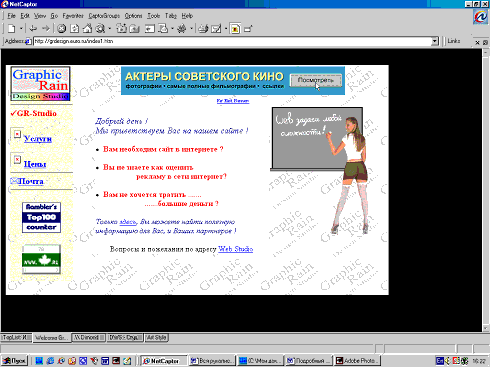Image resolution: width=490 pixels, height=367 pixels.
Task: Click inside the Address URL field
Action: (x=232, y=41)
